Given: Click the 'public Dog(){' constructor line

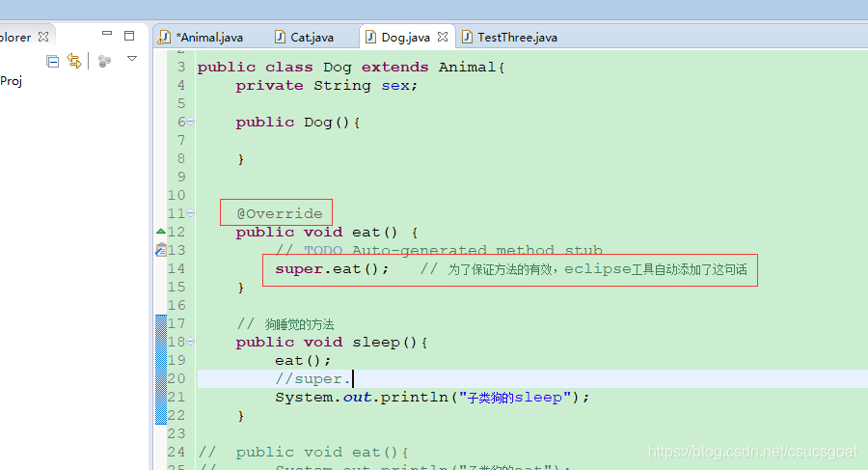Looking at the screenshot, I should 298,123.
